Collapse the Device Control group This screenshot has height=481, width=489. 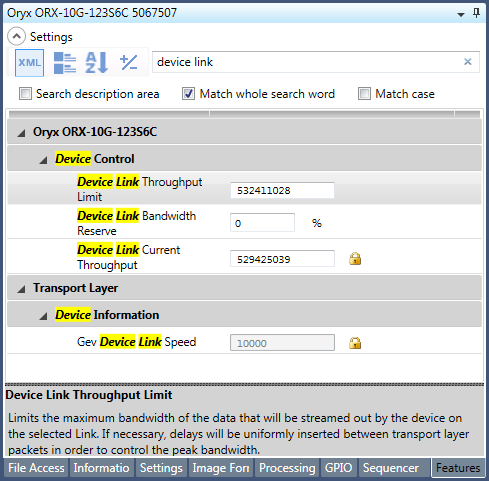pyautogui.click(x=43, y=160)
